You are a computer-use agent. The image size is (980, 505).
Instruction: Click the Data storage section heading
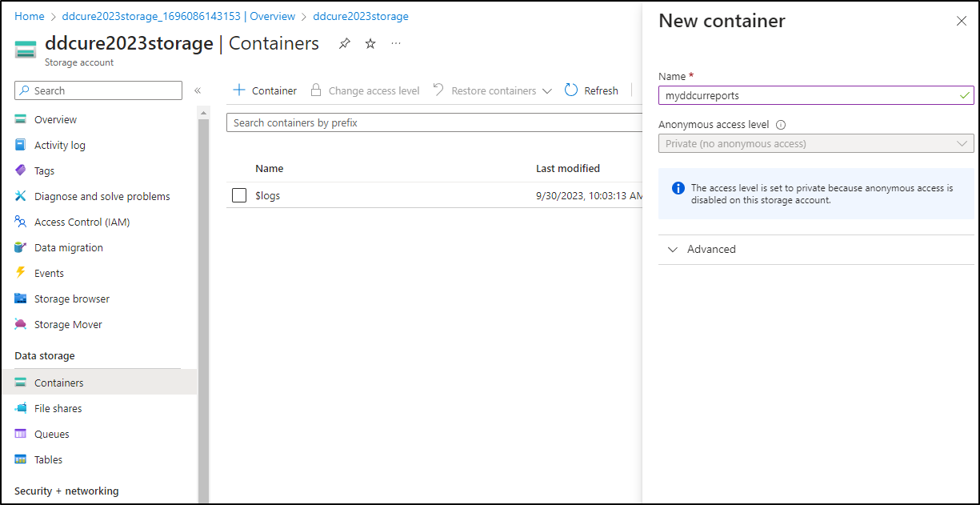(x=45, y=355)
